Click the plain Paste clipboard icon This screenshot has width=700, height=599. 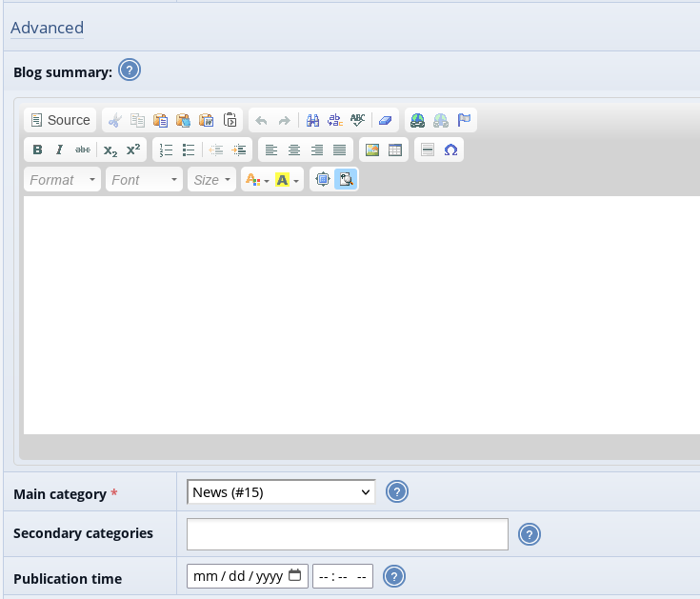click(x=160, y=120)
